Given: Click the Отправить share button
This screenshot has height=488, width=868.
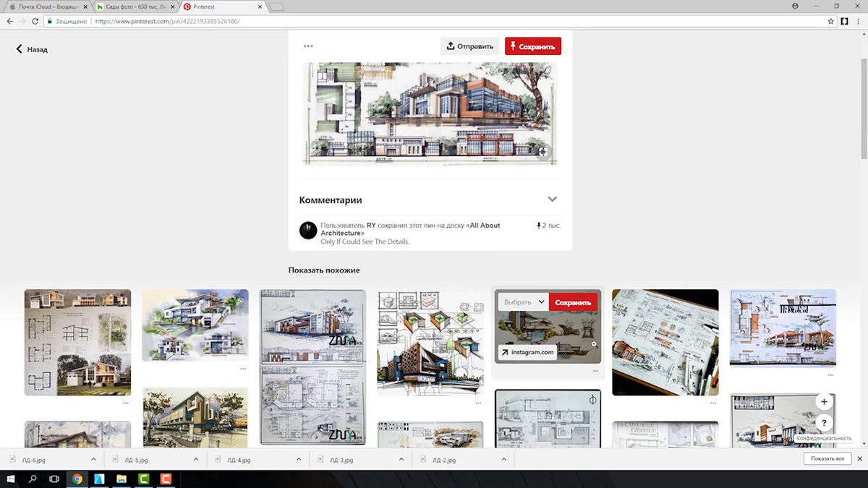Looking at the screenshot, I should [x=470, y=46].
